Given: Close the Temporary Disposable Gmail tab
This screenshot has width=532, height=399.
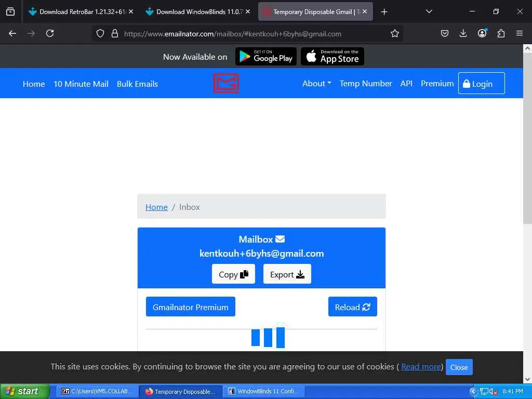Looking at the screenshot, I should (365, 11).
